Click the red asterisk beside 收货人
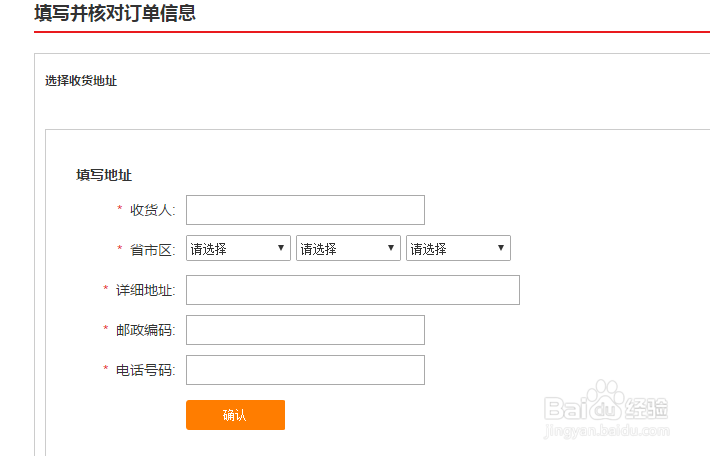 click(120, 210)
